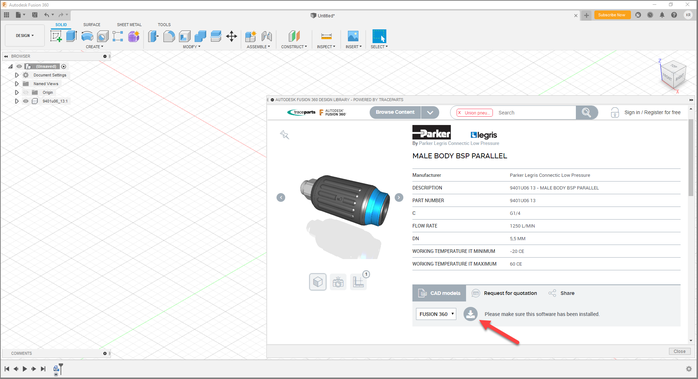Click the Subscribe Now button
Viewport: 698px width, 379px height.
click(612, 15)
